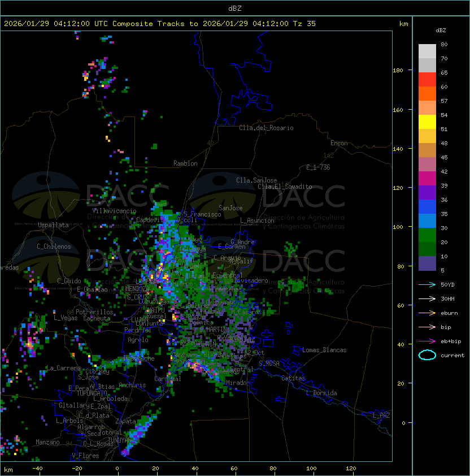Select the light blue 30–35 dBZ legend swatch
This screenshot has height=476, width=470.
427,220
